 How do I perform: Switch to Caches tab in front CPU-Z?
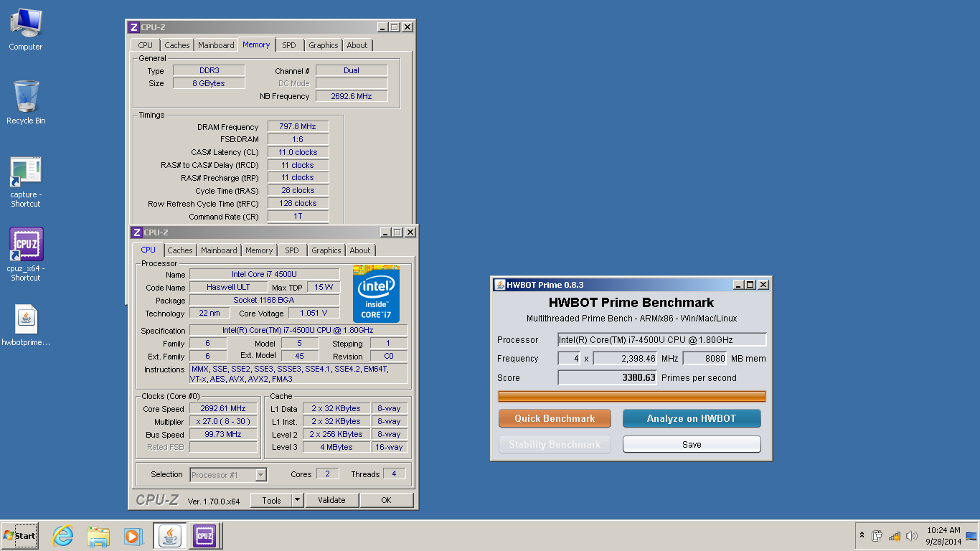click(x=180, y=250)
